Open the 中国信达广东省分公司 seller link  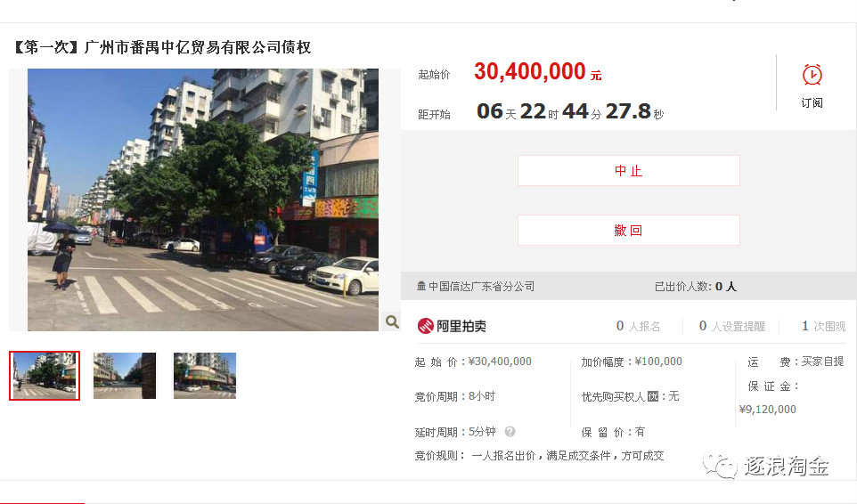(x=481, y=286)
